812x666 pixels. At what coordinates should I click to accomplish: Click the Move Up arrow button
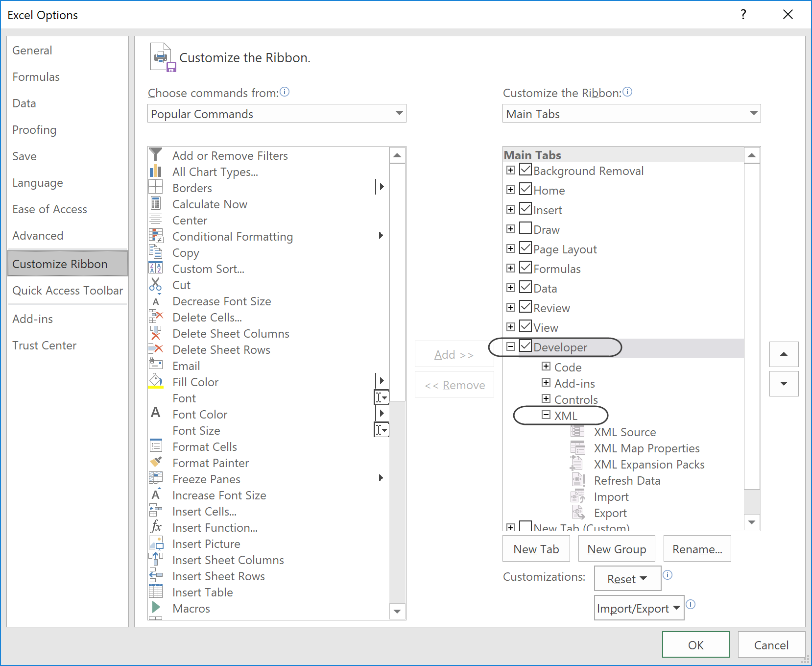click(784, 354)
